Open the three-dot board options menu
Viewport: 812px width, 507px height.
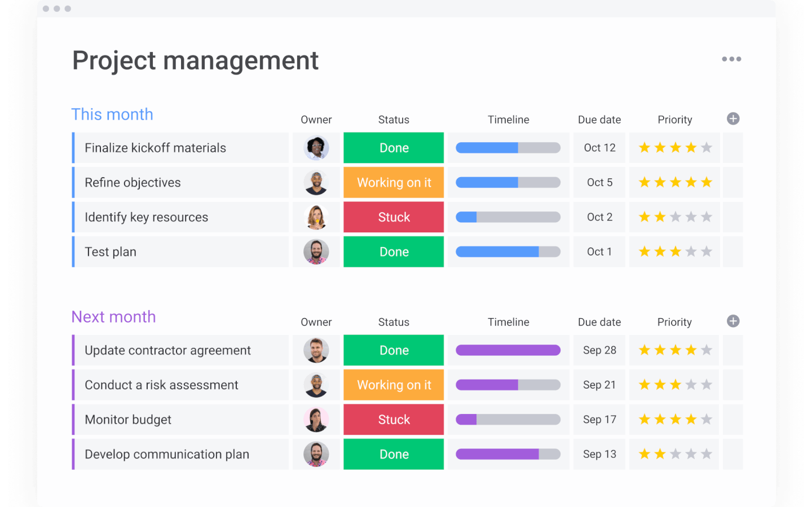(731, 59)
